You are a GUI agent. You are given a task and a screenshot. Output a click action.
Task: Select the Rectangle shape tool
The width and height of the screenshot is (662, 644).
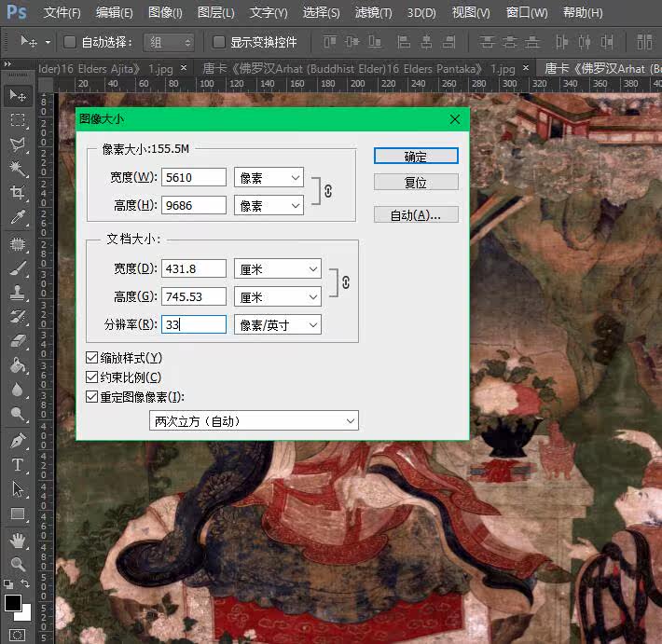(x=18, y=514)
